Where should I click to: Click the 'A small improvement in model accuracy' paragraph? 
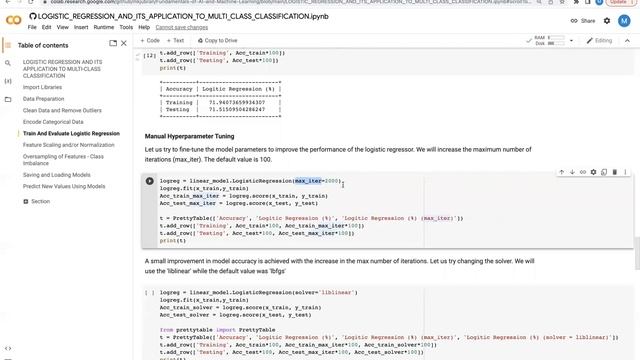click(x=339, y=266)
